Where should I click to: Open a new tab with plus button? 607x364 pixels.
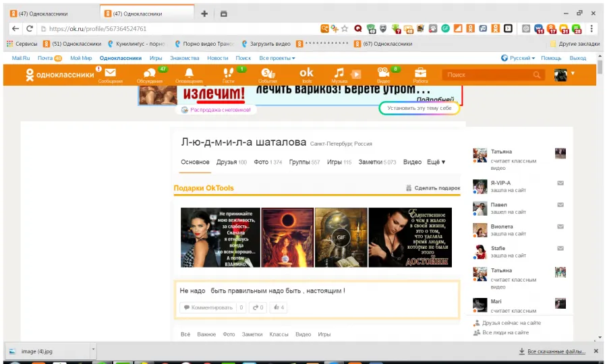point(204,14)
